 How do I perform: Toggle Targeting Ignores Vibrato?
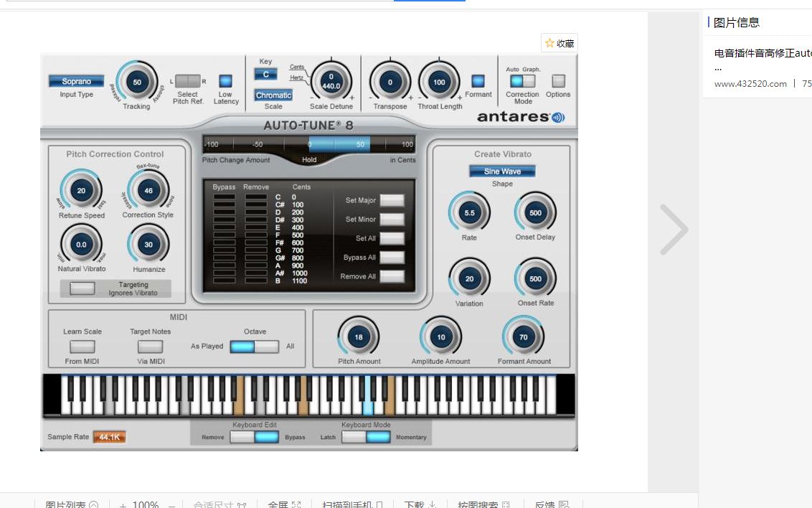82,288
